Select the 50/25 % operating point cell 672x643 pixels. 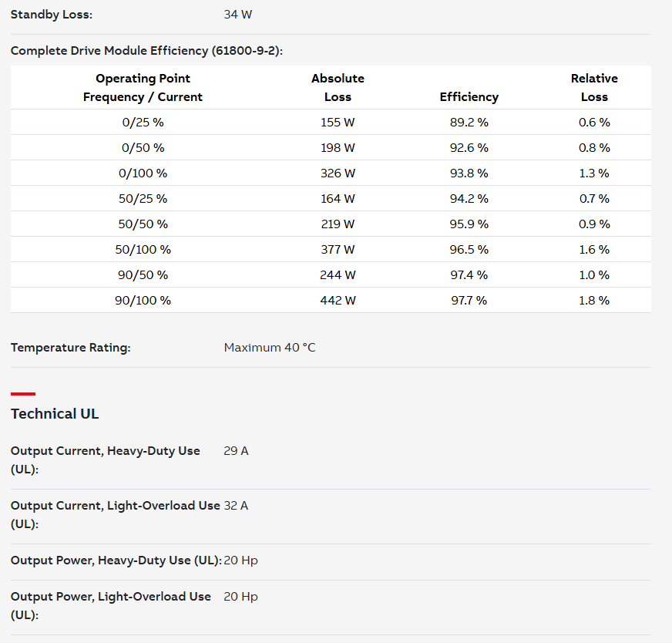(143, 198)
